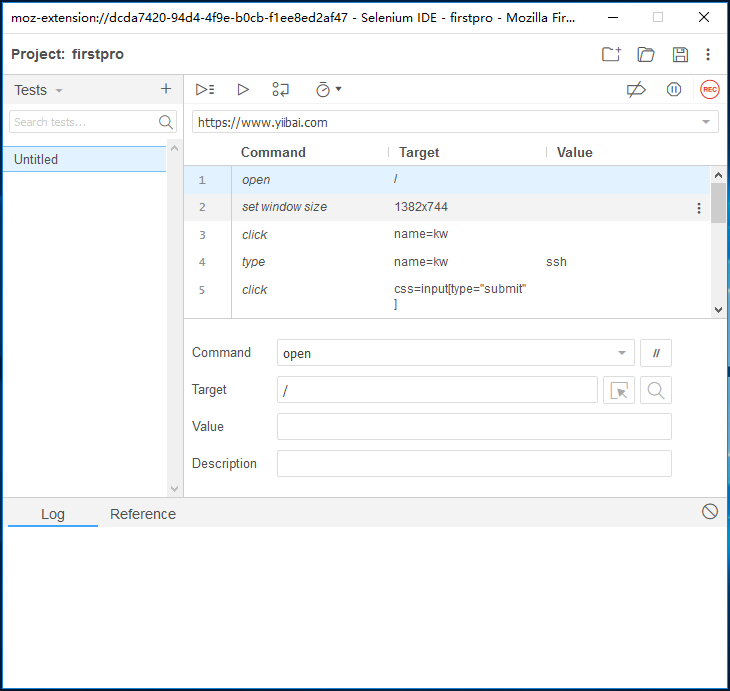Screen dimensions: 730x691
Task: Switch to the Reference tab
Action: click(x=143, y=514)
